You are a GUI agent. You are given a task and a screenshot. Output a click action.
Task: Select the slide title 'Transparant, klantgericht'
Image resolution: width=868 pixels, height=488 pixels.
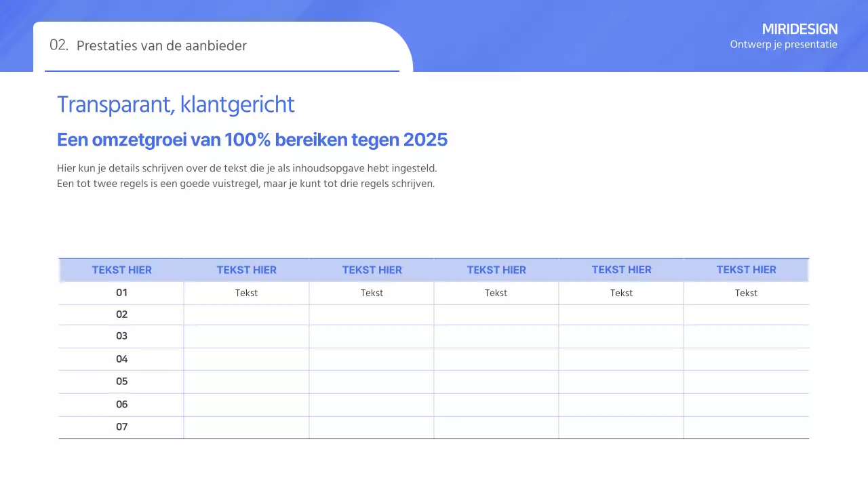coord(176,104)
